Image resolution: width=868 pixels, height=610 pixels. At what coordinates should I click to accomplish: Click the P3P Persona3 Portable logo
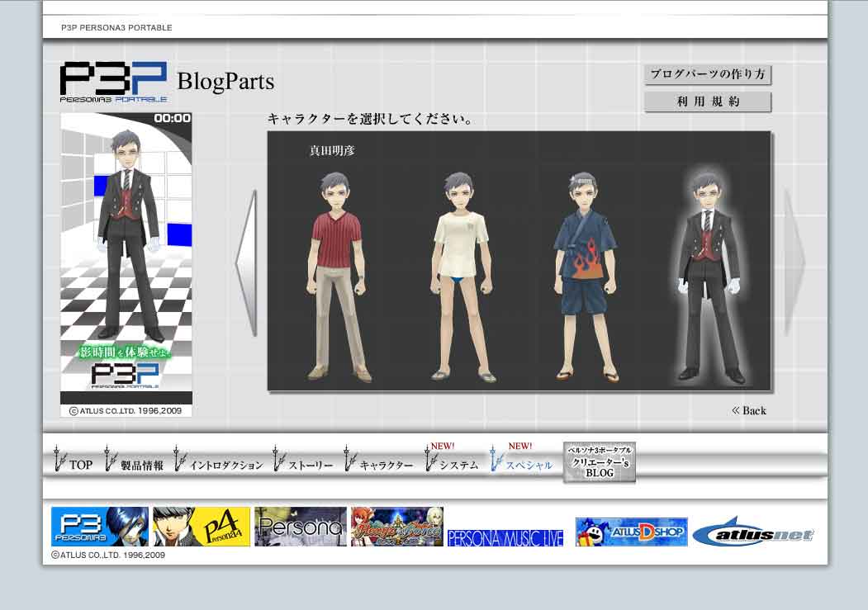coord(113,81)
